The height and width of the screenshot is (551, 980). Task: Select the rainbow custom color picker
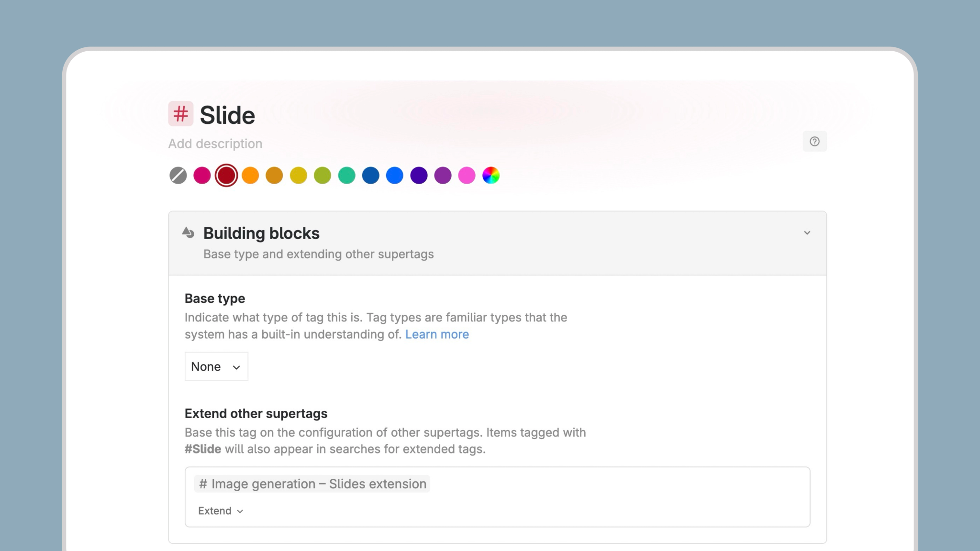(x=491, y=176)
